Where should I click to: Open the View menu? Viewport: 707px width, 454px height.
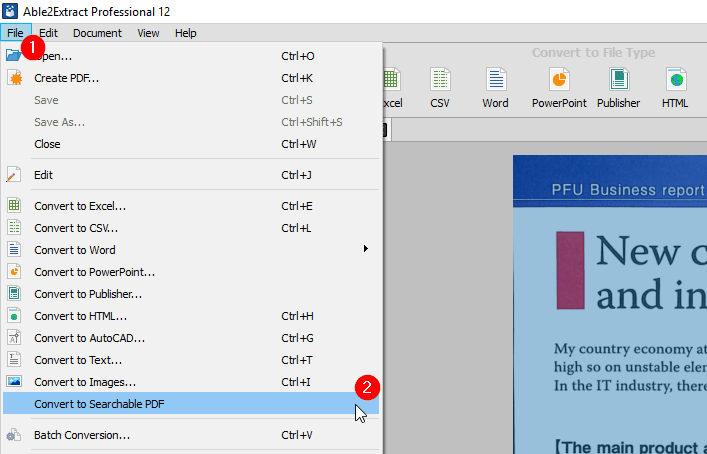pyautogui.click(x=148, y=33)
